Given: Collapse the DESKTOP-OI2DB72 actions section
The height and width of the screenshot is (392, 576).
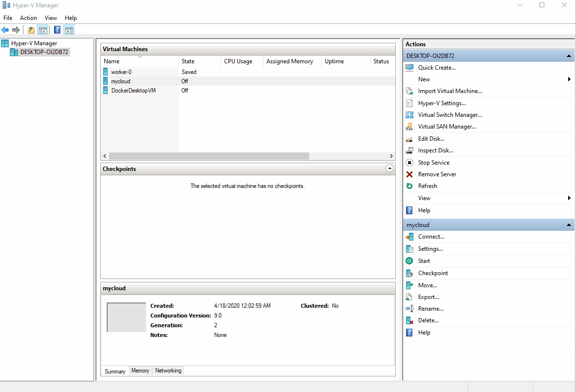Looking at the screenshot, I should click(x=569, y=56).
